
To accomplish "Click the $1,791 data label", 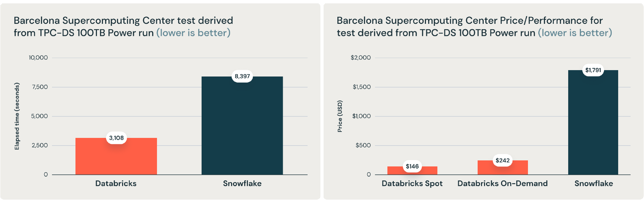I will coord(593,70).
